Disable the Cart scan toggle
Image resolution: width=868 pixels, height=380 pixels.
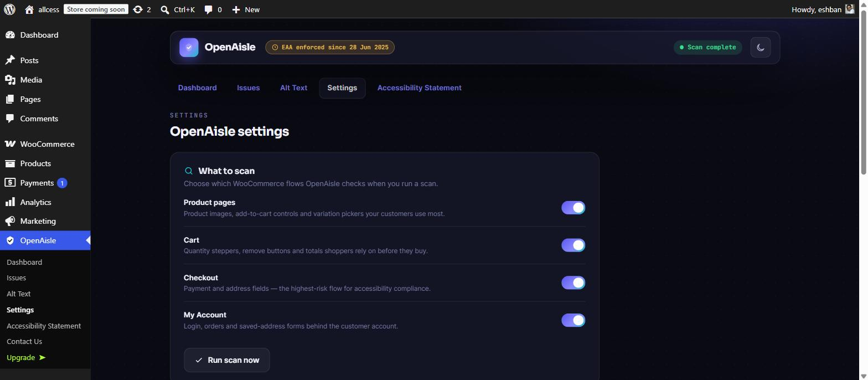[573, 245]
